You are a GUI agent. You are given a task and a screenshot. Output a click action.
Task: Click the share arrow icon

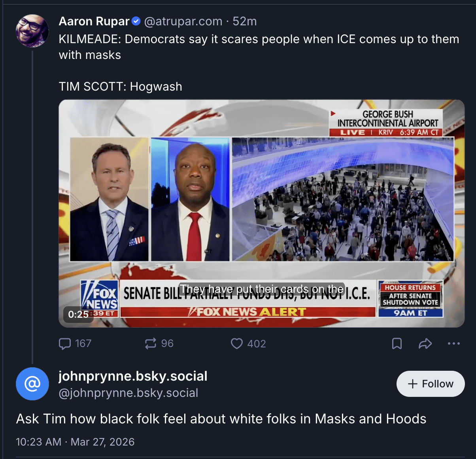425,343
